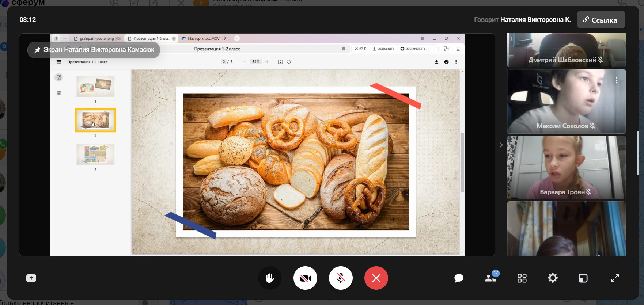Open a new browser tab

click(237, 38)
